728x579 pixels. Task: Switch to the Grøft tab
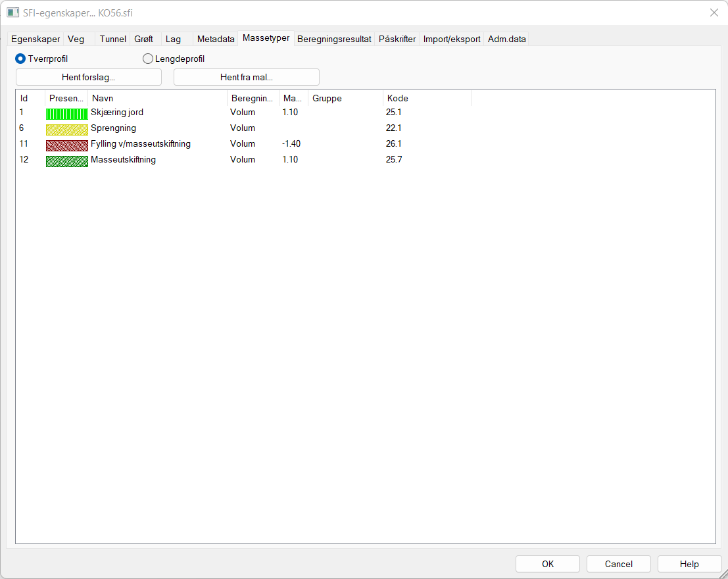143,39
